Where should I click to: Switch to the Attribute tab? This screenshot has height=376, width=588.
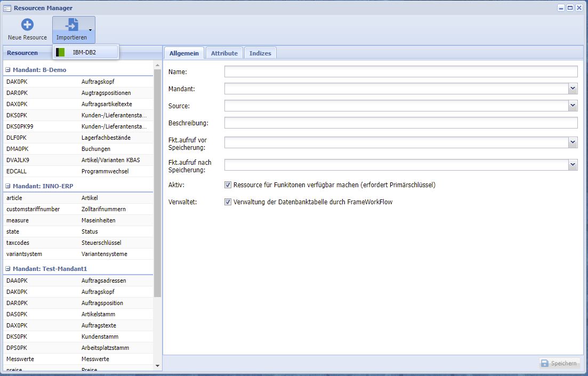coord(224,53)
